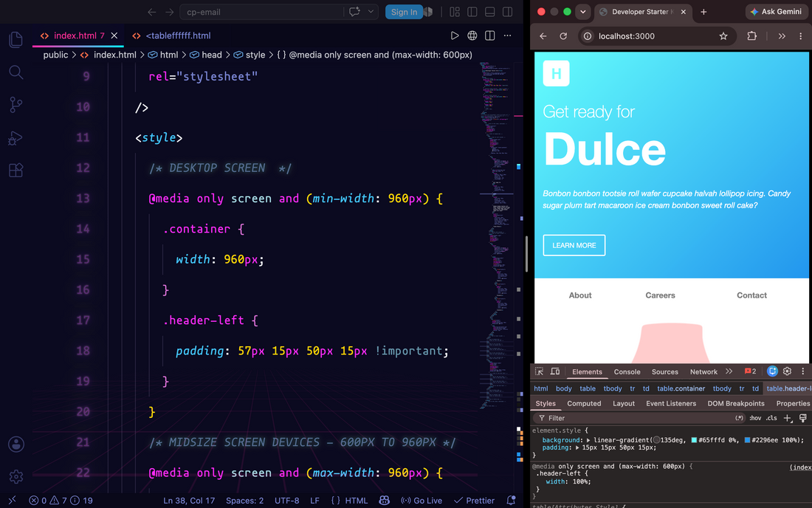
Task: Open the Manage gear in the activity bar
Action: 16,476
